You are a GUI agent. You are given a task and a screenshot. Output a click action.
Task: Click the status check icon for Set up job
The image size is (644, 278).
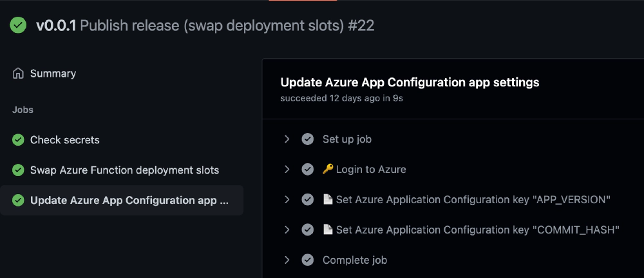pos(308,139)
